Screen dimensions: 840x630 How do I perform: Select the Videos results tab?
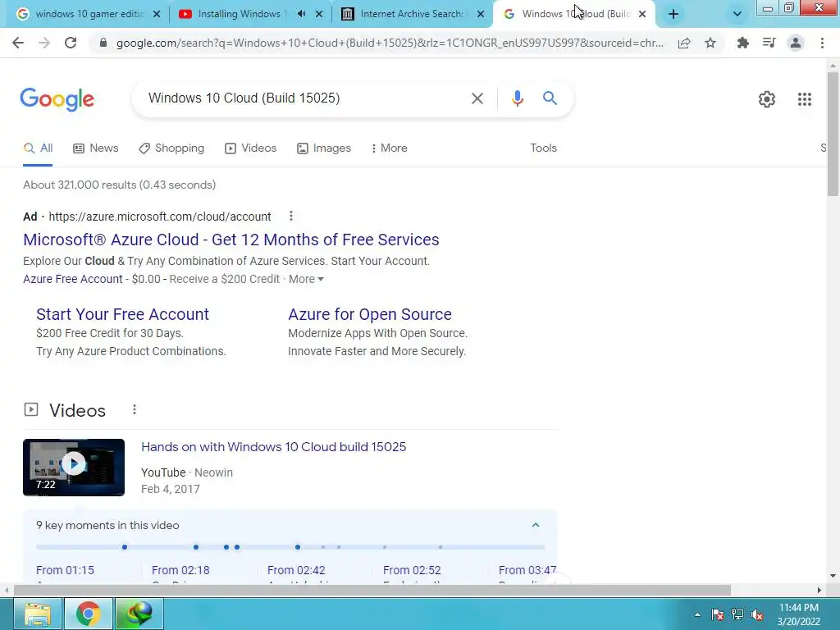(251, 148)
